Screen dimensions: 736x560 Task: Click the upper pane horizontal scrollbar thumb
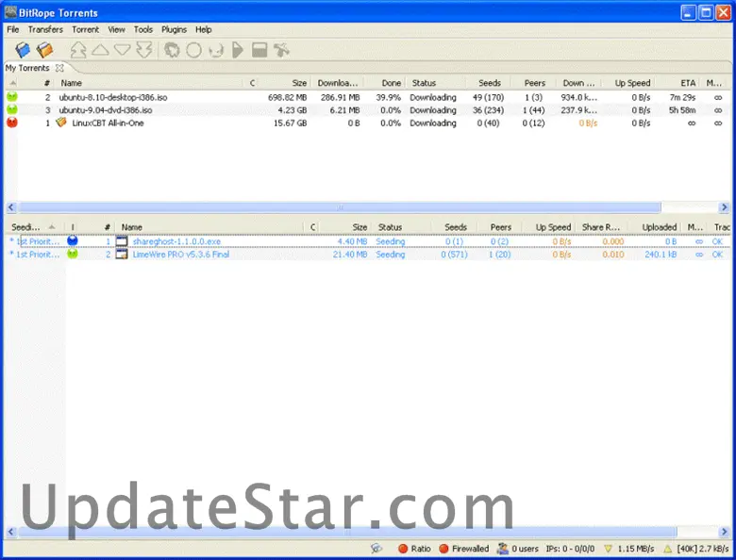point(340,207)
